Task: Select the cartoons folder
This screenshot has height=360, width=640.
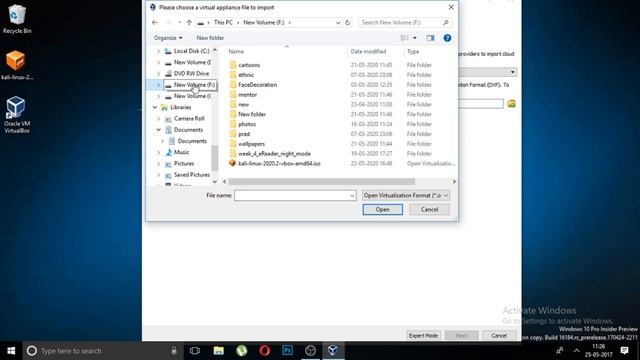Action: click(249, 65)
